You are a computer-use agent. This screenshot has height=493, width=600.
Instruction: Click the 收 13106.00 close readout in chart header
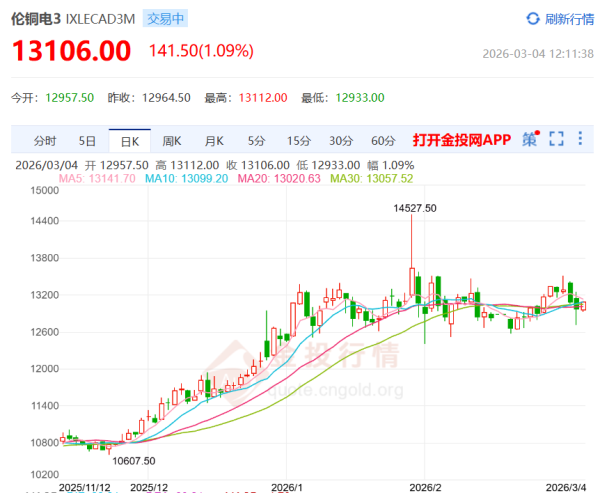[x=258, y=165]
